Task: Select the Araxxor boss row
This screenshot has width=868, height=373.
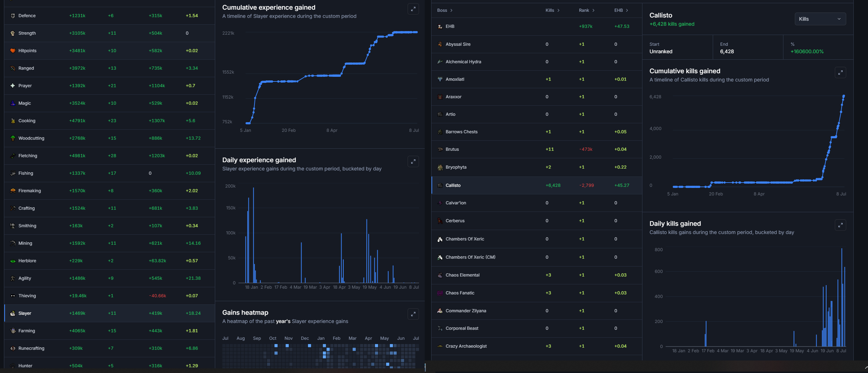Action: pyautogui.click(x=537, y=97)
